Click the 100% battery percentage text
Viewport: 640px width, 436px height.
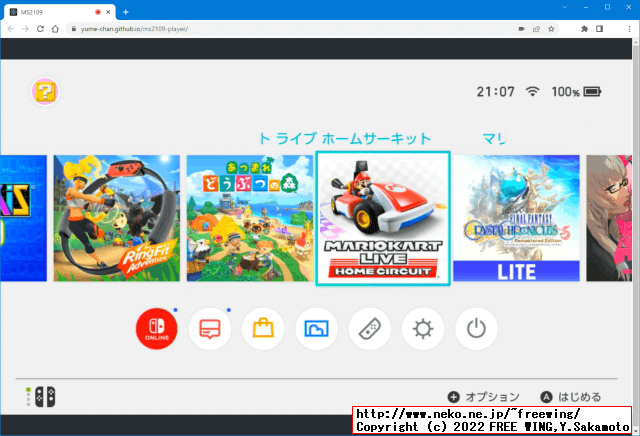tap(565, 92)
